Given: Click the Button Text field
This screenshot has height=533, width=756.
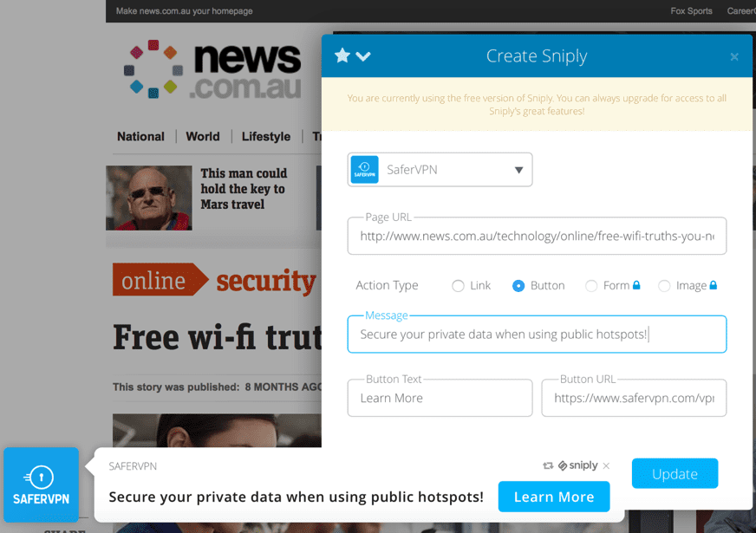Looking at the screenshot, I should click(440, 398).
